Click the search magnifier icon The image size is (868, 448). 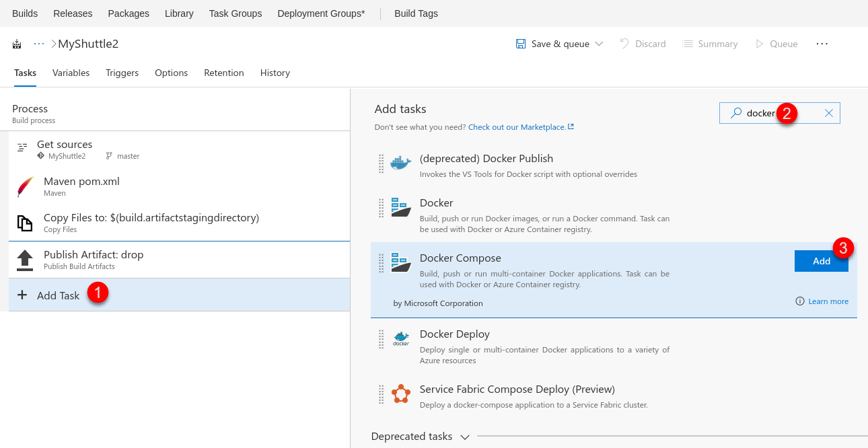(x=737, y=113)
